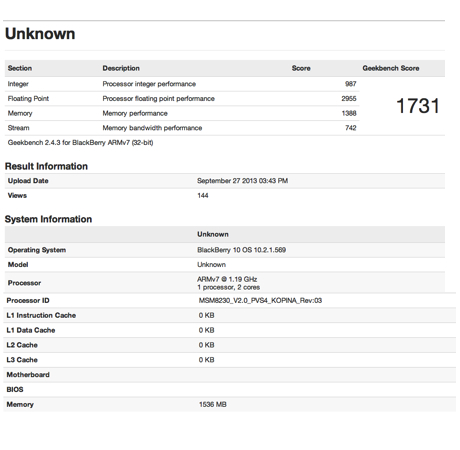Select 'Processor floating point performance' text
This screenshot has height=450, width=460.
pyautogui.click(x=158, y=99)
